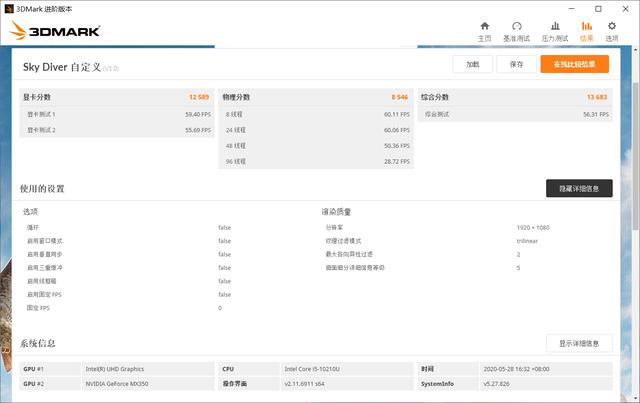Click the 加载 (Load) button
640x403 pixels.
(473, 64)
